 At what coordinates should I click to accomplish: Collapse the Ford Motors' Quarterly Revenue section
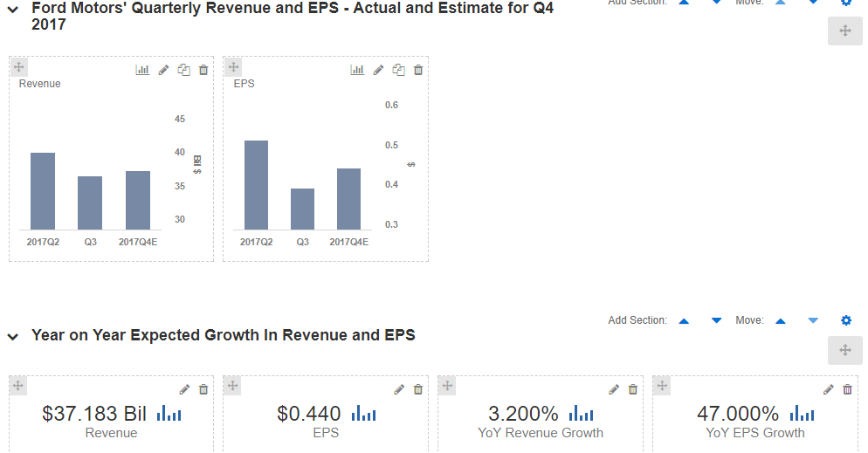13,10
